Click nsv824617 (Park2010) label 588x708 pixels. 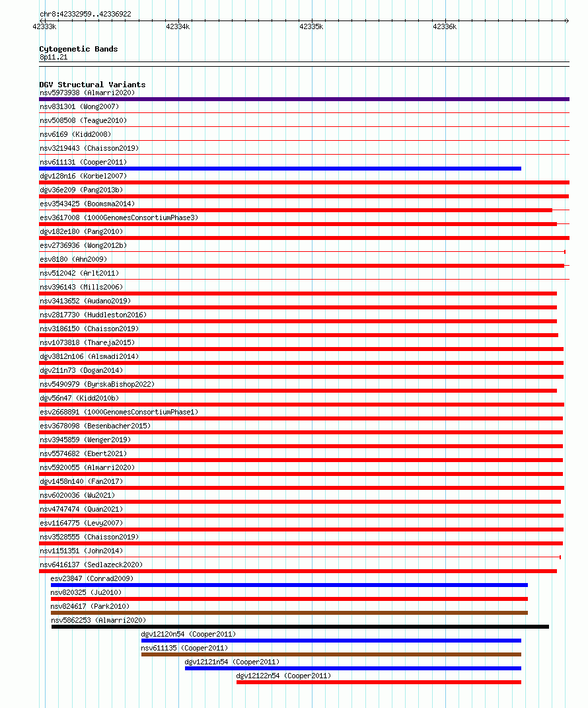coord(91,606)
